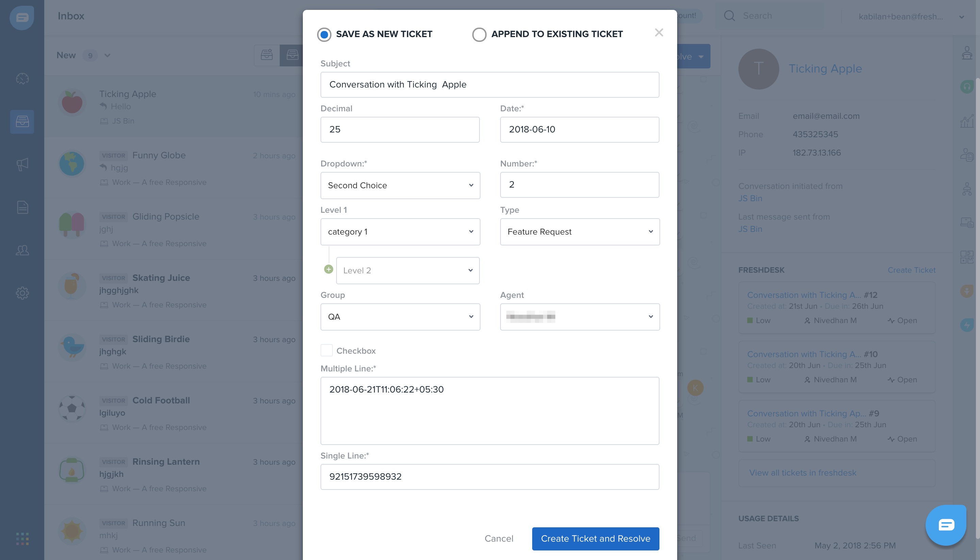Open the app switcher grid icon
The width and height of the screenshot is (980, 560).
[x=22, y=539]
